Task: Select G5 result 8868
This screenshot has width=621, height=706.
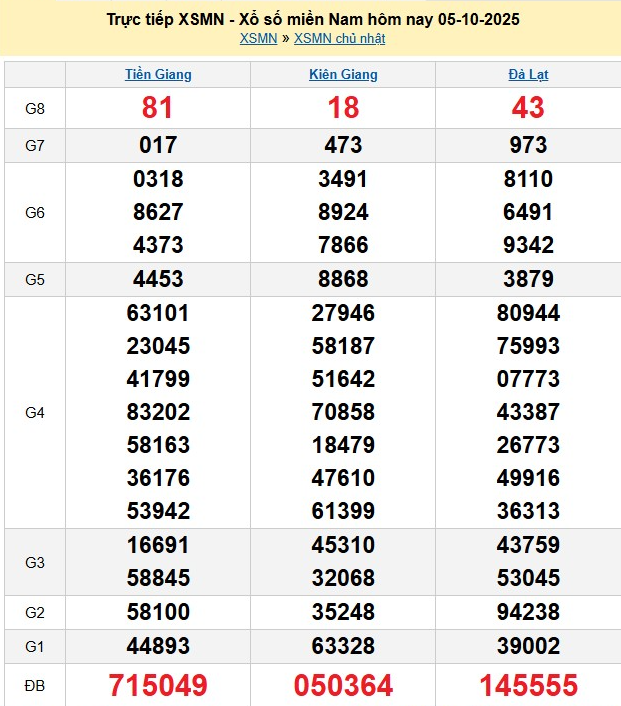Action: click(343, 279)
